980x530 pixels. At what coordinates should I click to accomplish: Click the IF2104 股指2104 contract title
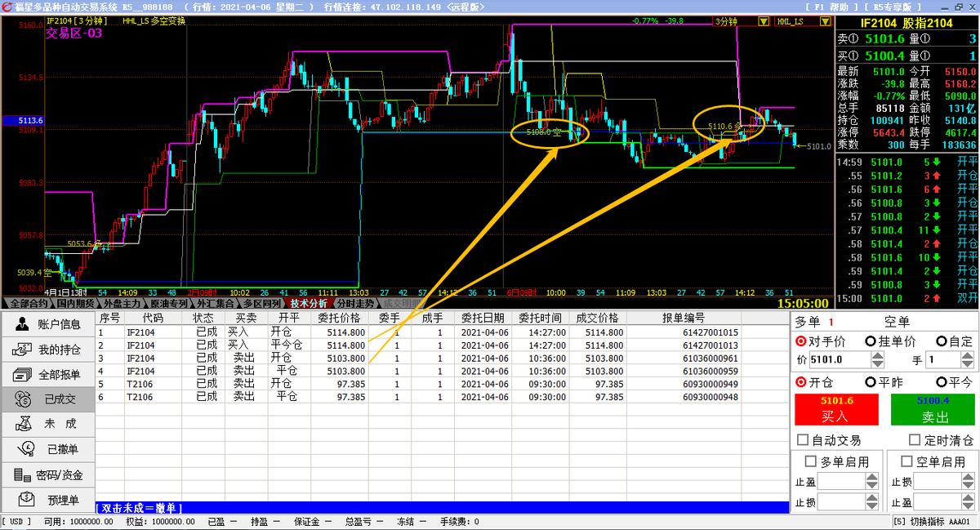coord(906,23)
